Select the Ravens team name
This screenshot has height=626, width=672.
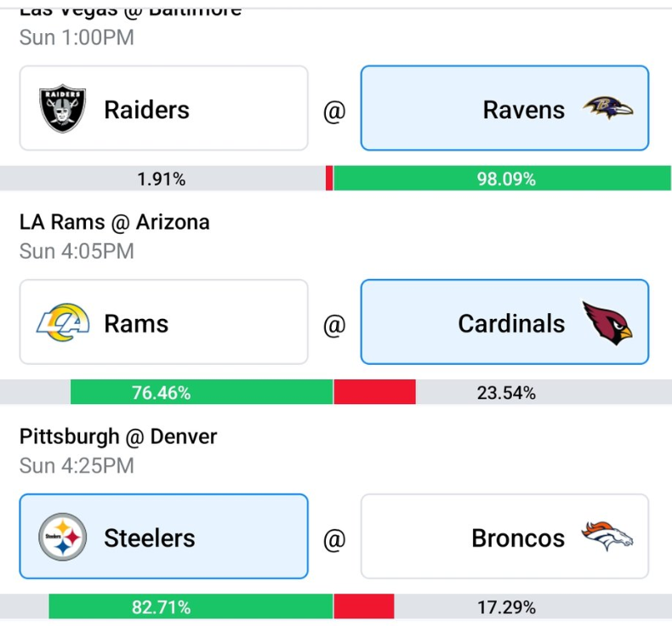pyautogui.click(x=523, y=110)
